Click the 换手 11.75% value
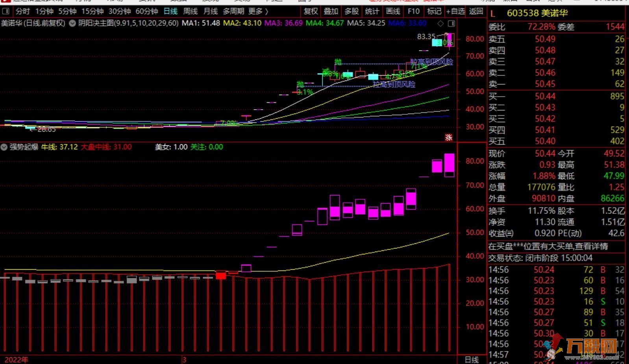The image size is (629, 364). pyautogui.click(x=541, y=211)
